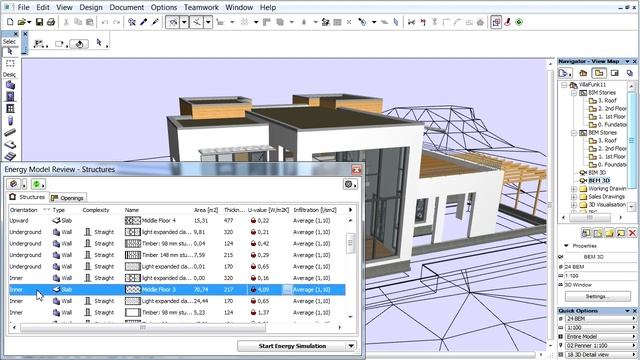
Task: Select the Window tool in Toolbox
Action: pos(10,109)
